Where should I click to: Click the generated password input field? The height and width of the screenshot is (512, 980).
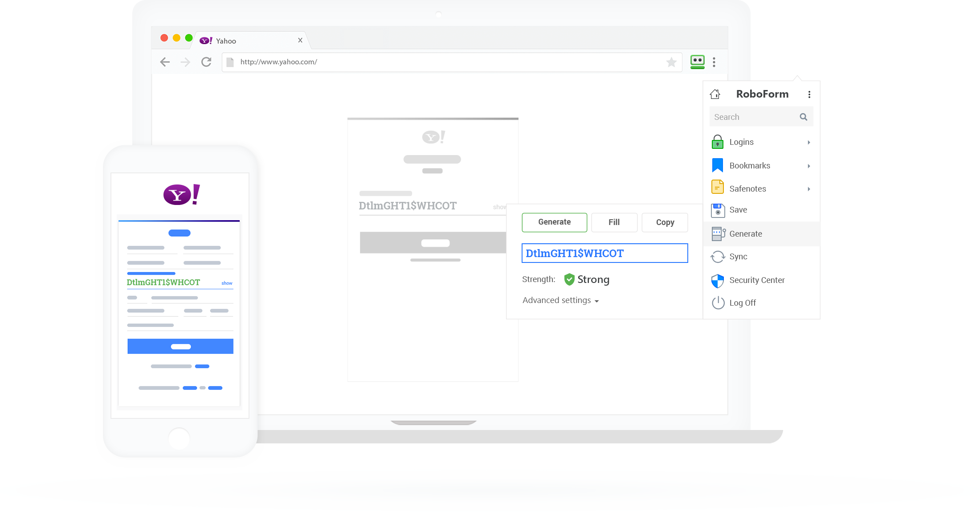[603, 253]
